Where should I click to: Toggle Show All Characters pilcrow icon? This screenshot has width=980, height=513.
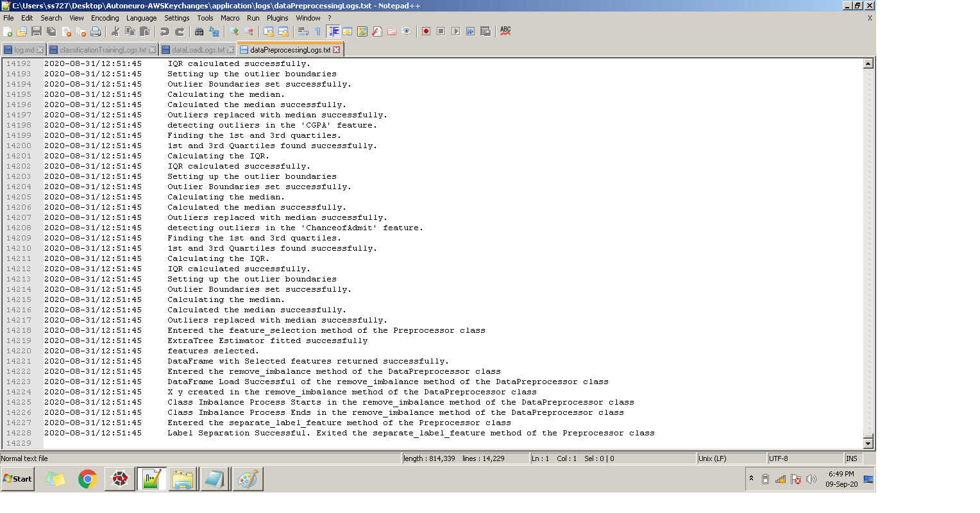[x=317, y=31]
